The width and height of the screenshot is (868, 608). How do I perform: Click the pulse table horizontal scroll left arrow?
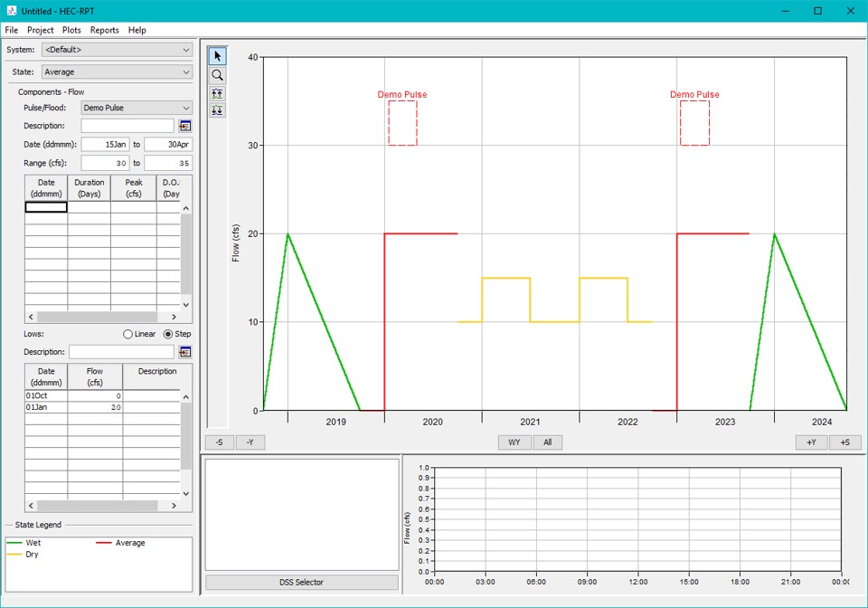(31, 318)
